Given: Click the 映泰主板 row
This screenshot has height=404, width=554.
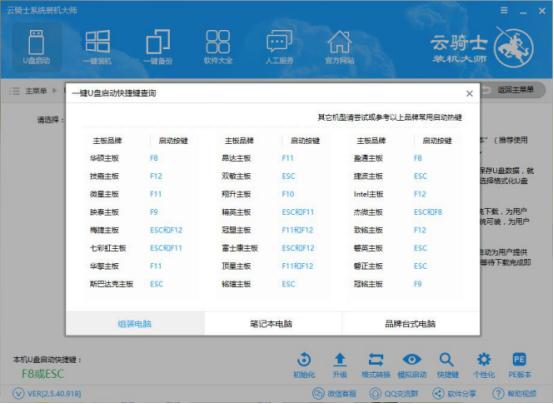Looking at the screenshot, I should [x=140, y=212].
